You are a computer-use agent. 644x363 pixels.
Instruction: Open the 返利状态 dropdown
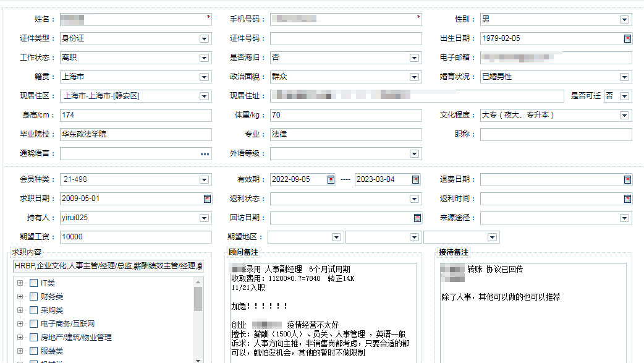point(414,199)
